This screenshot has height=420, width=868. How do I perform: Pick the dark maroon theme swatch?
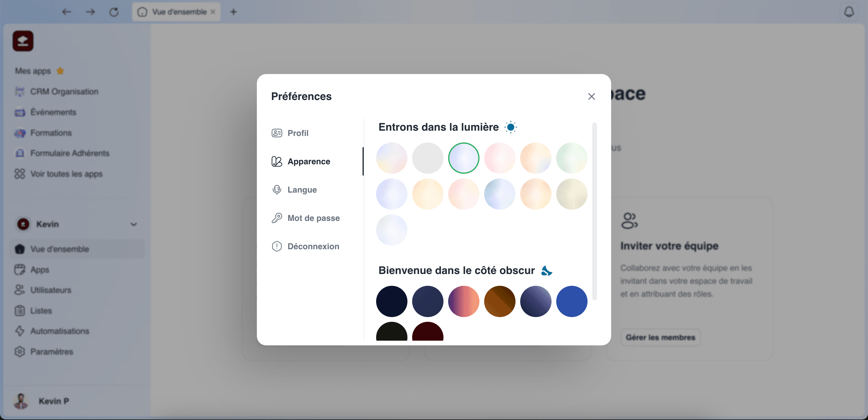coord(428,332)
